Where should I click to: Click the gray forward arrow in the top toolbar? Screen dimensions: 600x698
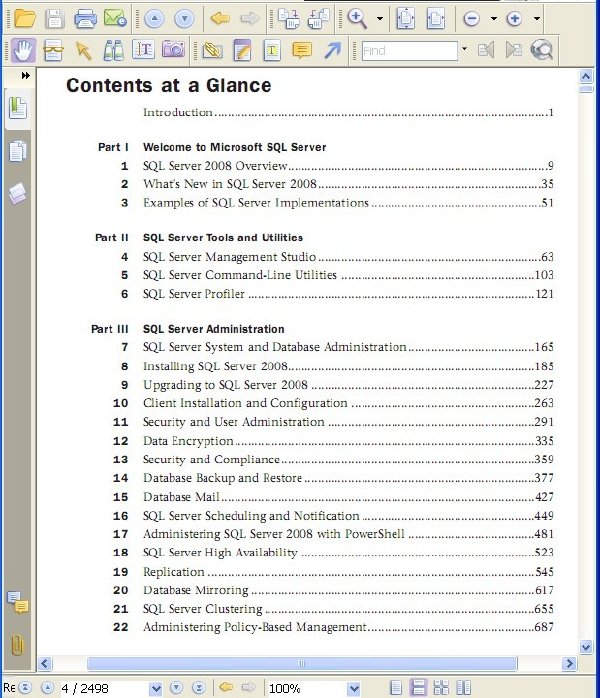click(x=250, y=19)
